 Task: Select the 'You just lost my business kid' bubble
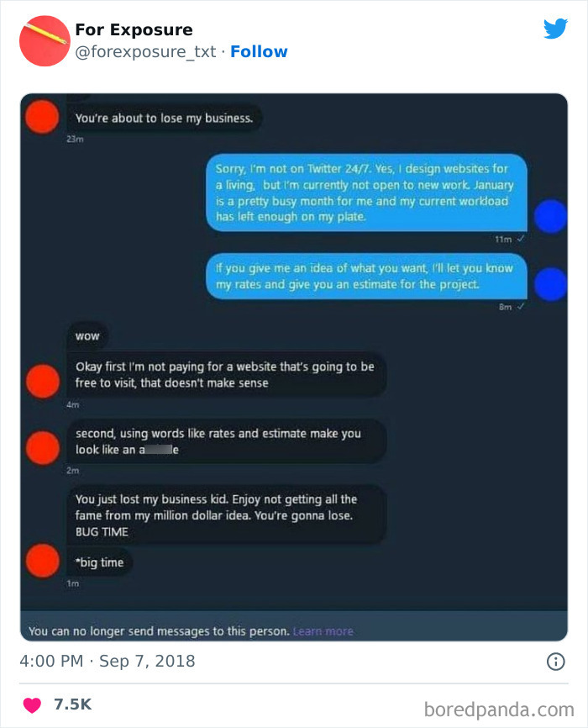pyautogui.click(x=227, y=515)
